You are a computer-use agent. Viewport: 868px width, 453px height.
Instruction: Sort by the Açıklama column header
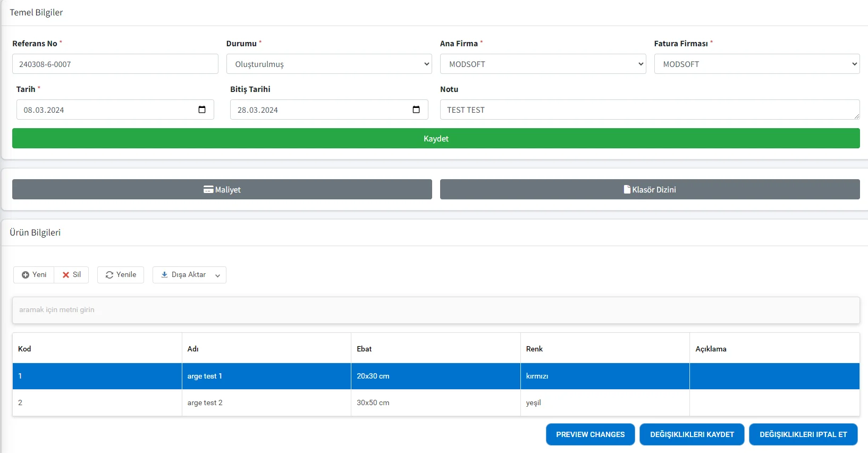coord(774,349)
